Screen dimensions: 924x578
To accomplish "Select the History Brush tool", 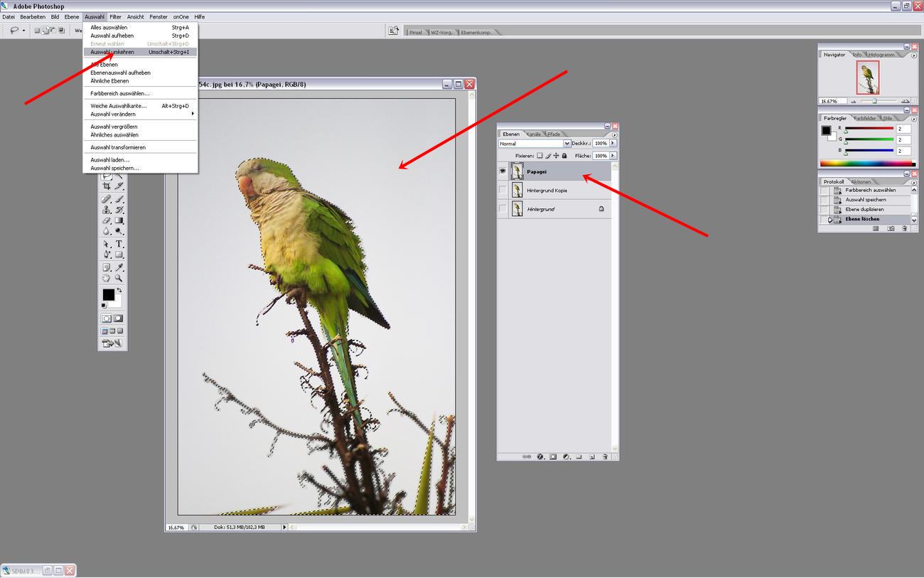I will [119, 210].
